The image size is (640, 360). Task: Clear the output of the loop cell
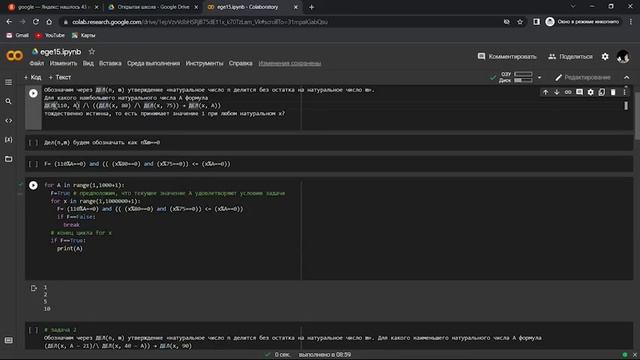coord(33,288)
